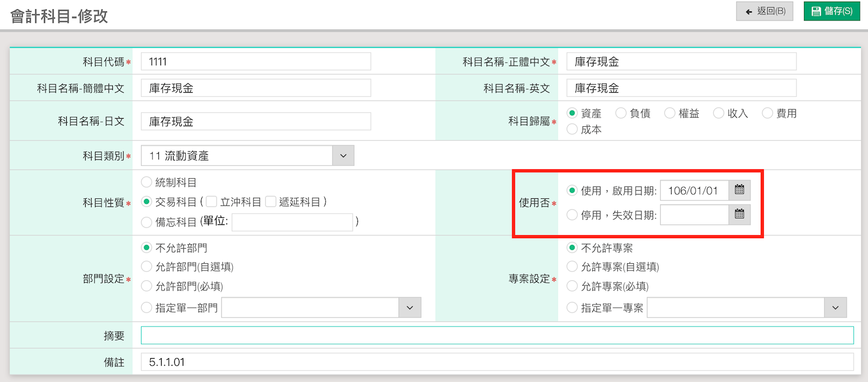
Task: Pick 費用 radio option
Action: (x=767, y=113)
